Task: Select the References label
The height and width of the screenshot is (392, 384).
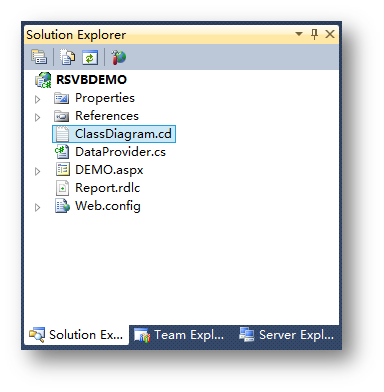Action: [107, 116]
